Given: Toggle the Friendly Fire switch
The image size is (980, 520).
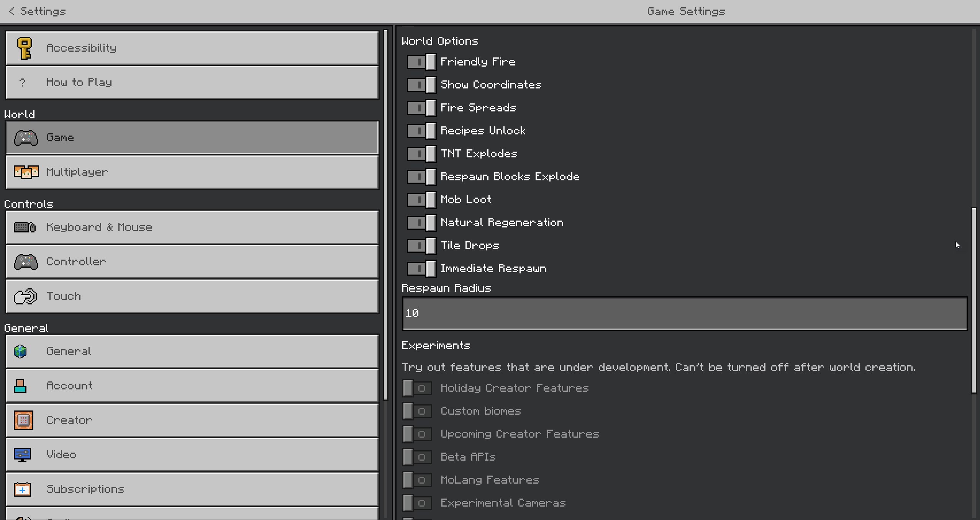Looking at the screenshot, I should click(x=421, y=62).
